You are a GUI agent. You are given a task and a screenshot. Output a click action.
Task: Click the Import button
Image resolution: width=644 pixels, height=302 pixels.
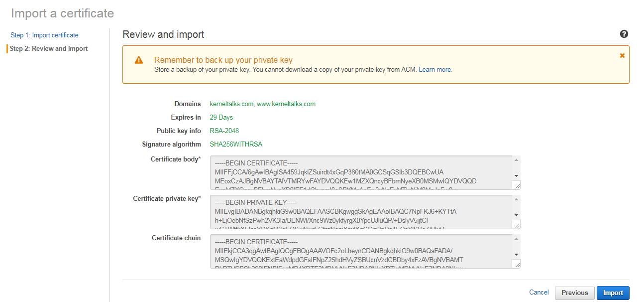(x=613, y=293)
